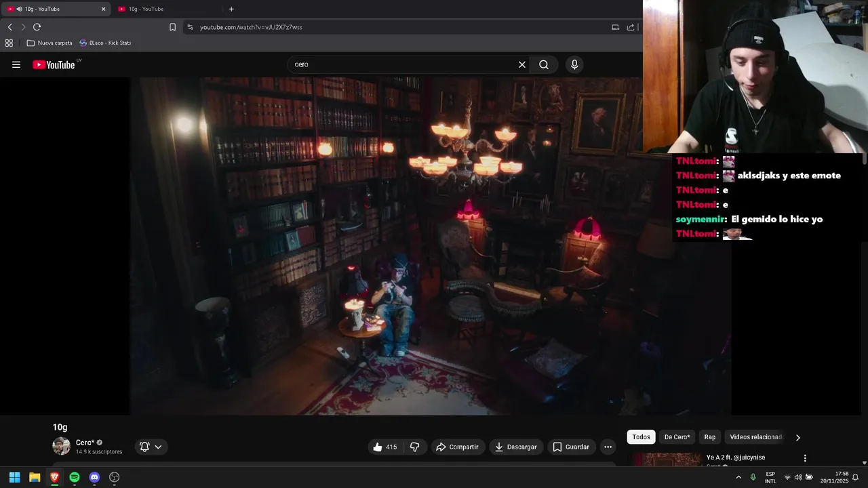Image resolution: width=868 pixels, height=488 pixels.
Task: Run the search with the magnifier button
Action: point(544,65)
